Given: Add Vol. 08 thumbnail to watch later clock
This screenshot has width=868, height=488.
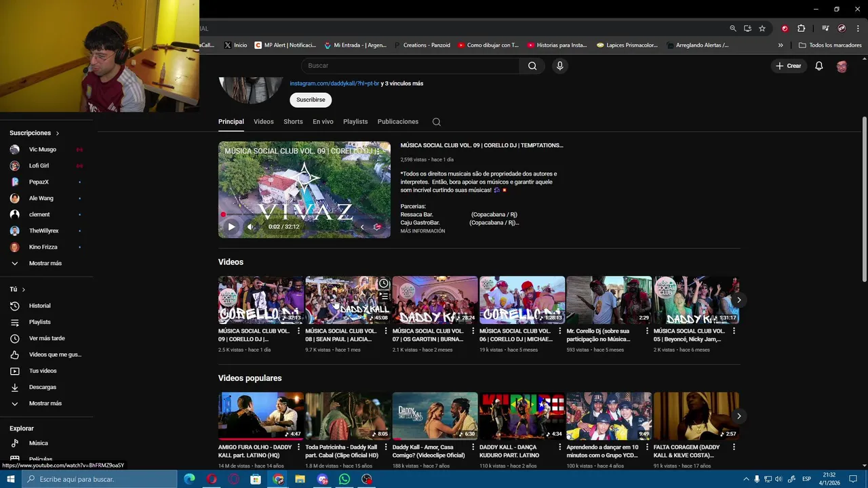Looking at the screenshot, I should 384,283.
